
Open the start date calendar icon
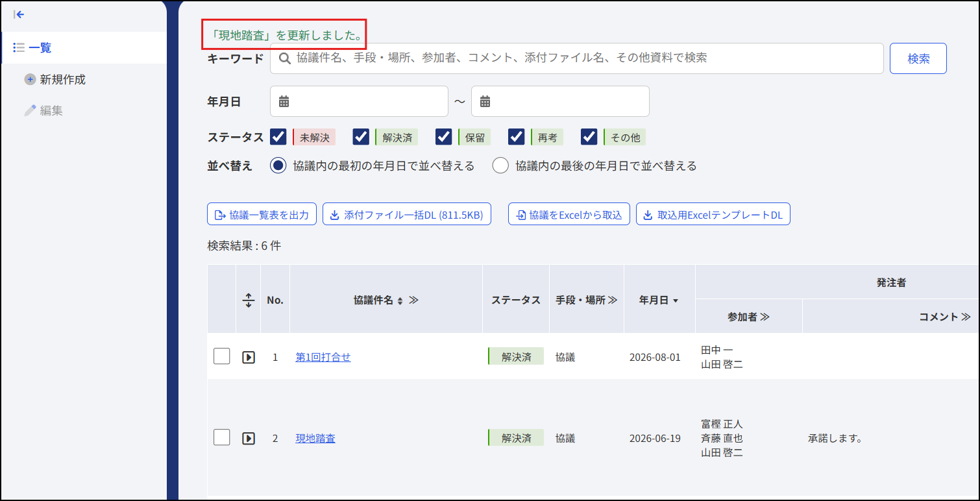pyautogui.click(x=284, y=101)
